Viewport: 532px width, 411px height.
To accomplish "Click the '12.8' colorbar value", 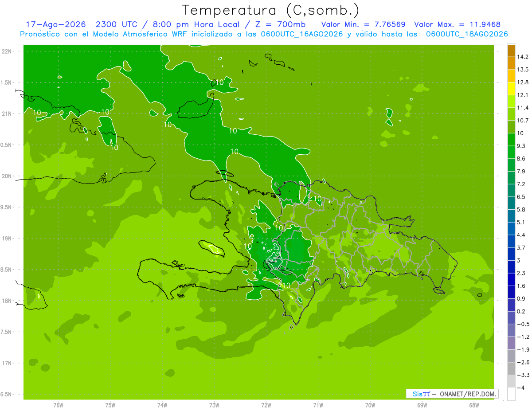I will coord(523,82).
